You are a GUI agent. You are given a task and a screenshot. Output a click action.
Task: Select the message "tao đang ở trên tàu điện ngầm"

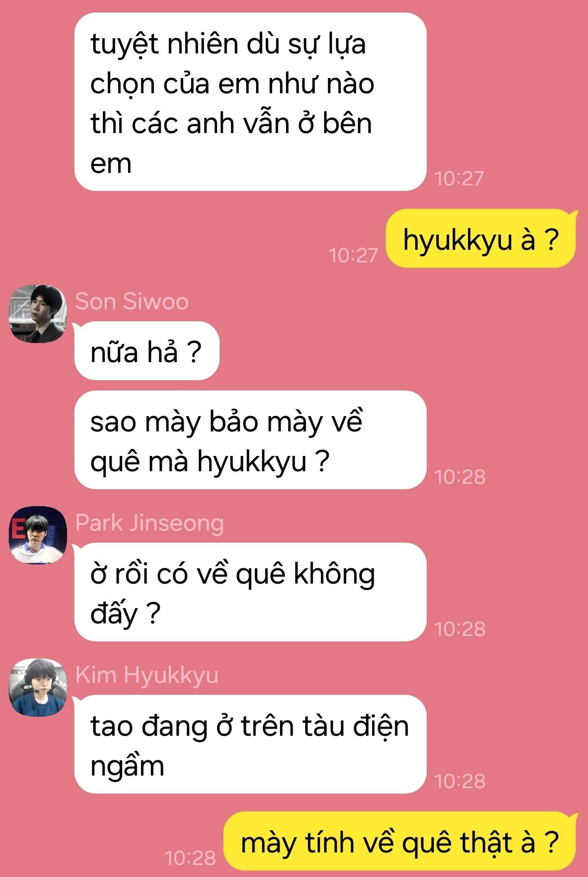click(250, 744)
